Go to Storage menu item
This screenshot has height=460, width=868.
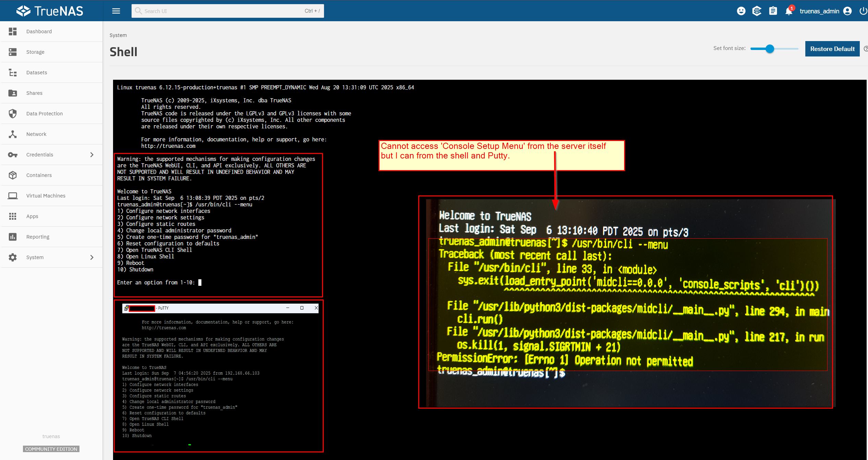51,52
